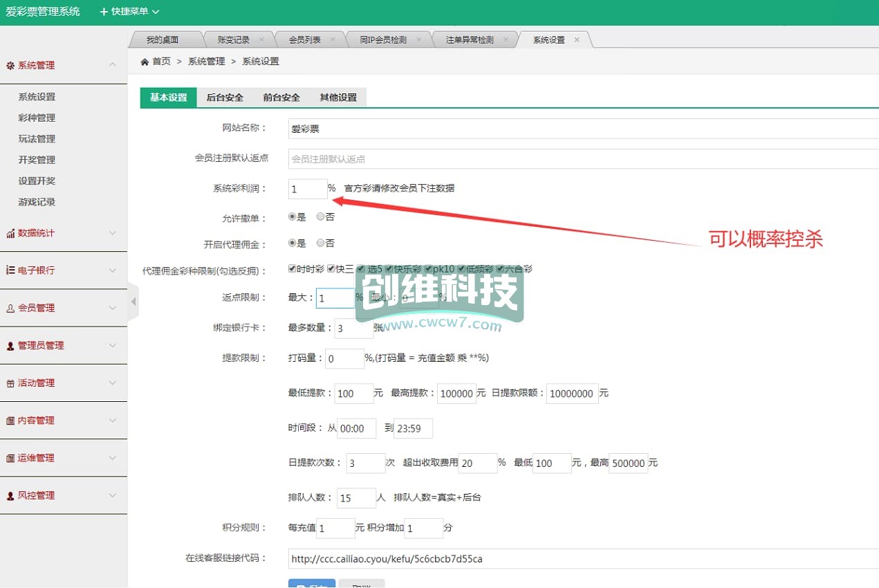Screen dimensions: 879x588
Task: Open 游戏记录 in the sidebar
Action: click(37, 202)
